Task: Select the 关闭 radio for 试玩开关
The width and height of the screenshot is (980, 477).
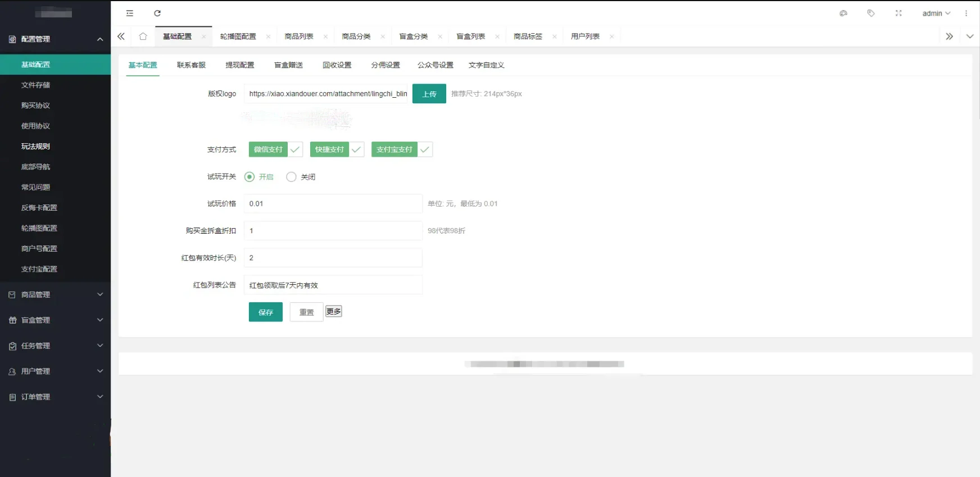Action: click(291, 177)
